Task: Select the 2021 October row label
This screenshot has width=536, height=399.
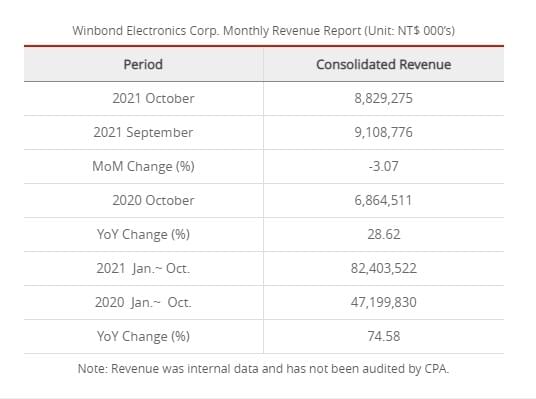Action: [x=153, y=98]
